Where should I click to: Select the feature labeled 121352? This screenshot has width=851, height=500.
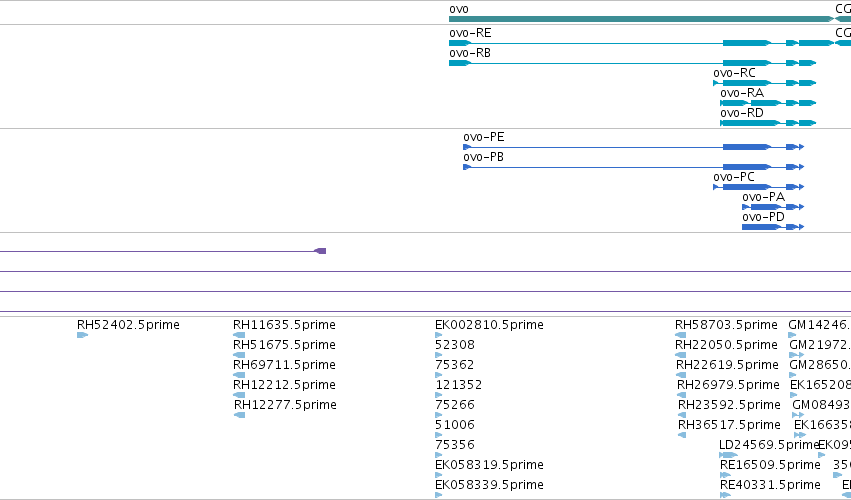coord(459,385)
